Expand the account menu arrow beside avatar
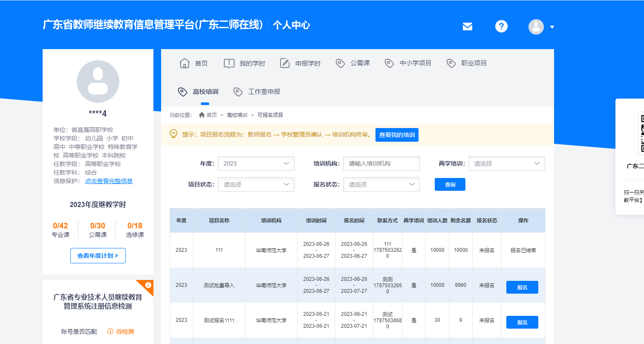 pyautogui.click(x=552, y=27)
